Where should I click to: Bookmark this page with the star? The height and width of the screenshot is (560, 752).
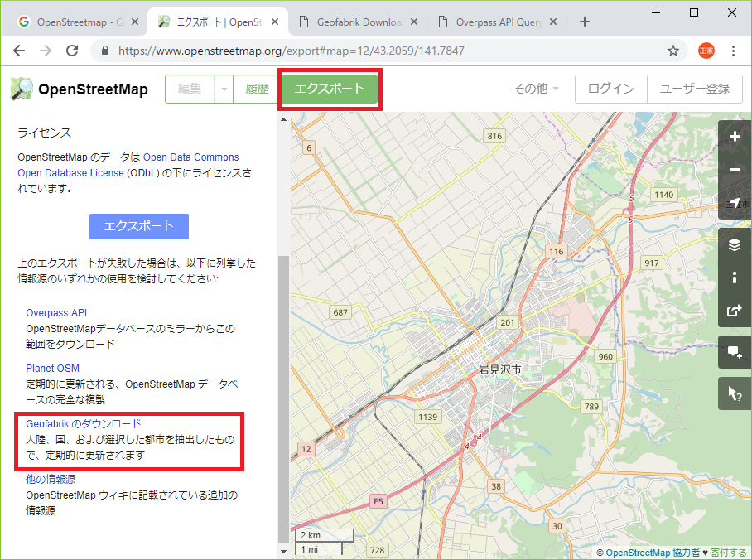coord(673,51)
